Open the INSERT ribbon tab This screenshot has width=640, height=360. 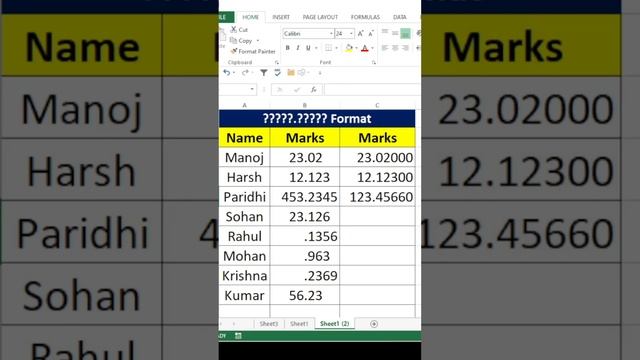pos(281,17)
